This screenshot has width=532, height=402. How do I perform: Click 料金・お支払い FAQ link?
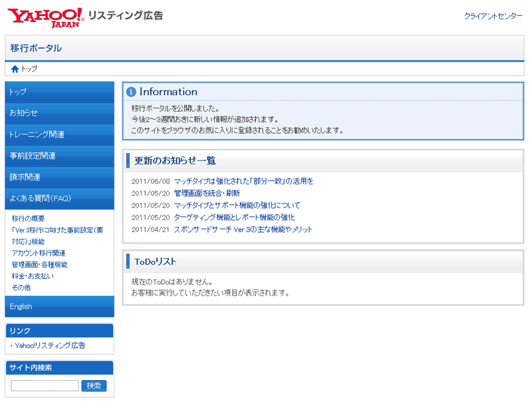33,276
